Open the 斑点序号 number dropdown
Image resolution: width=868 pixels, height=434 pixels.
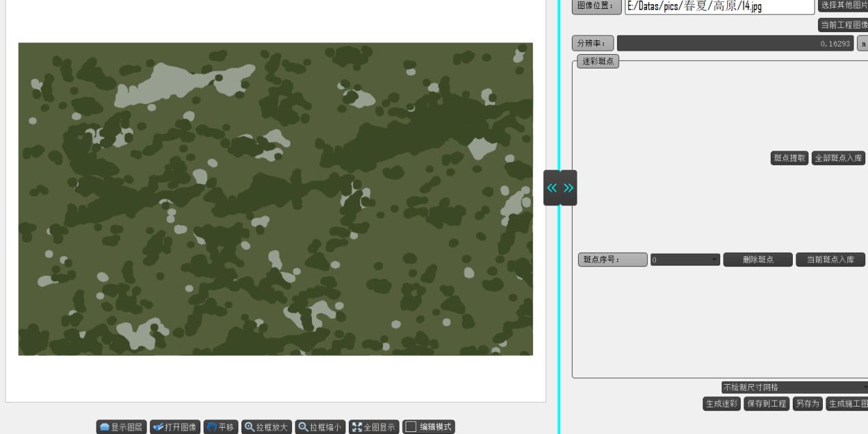(685, 260)
